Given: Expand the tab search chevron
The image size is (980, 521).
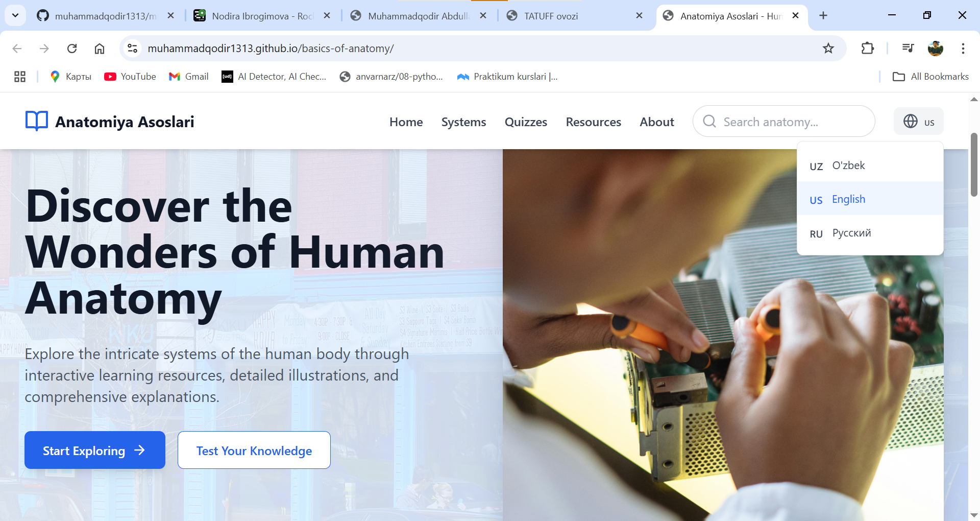Looking at the screenshot, I should (x=15, y=15).
